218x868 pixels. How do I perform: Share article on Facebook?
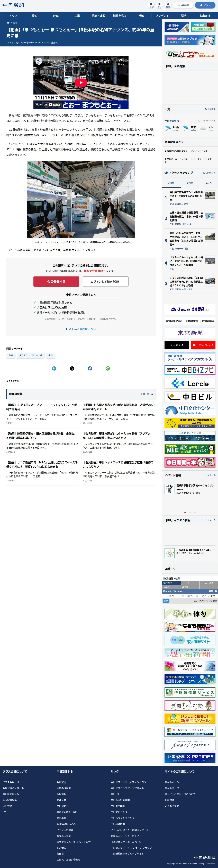90,368
